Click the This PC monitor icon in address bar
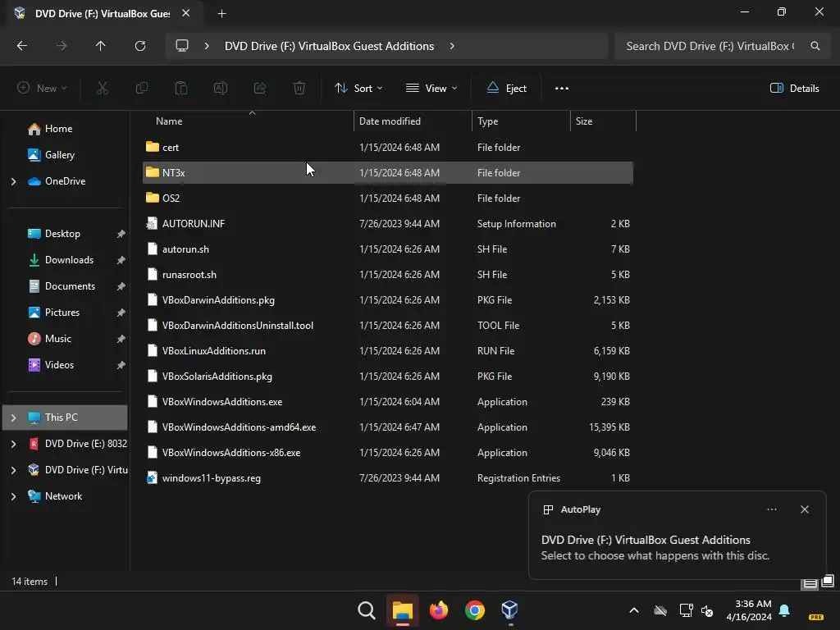This screenshot has height=630, width=840. click(x=182, y=46)
